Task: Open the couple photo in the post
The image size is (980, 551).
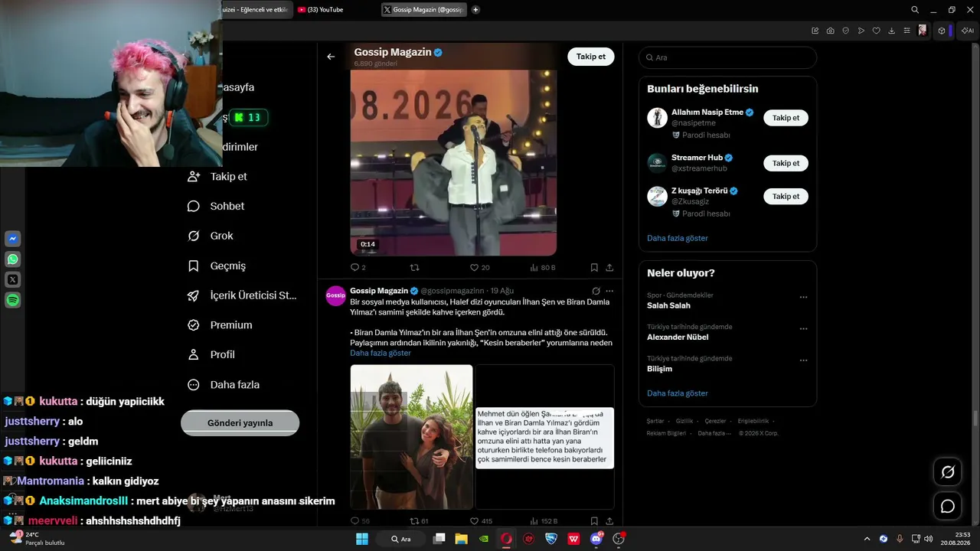Action: 411,437
